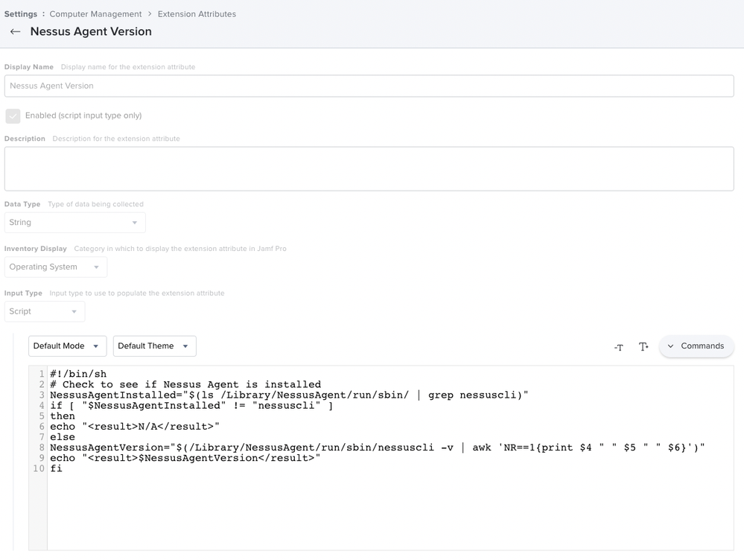Screen dimensions: 744x560
Task: Increase editor font size with T+ icon
Action: 643,346
